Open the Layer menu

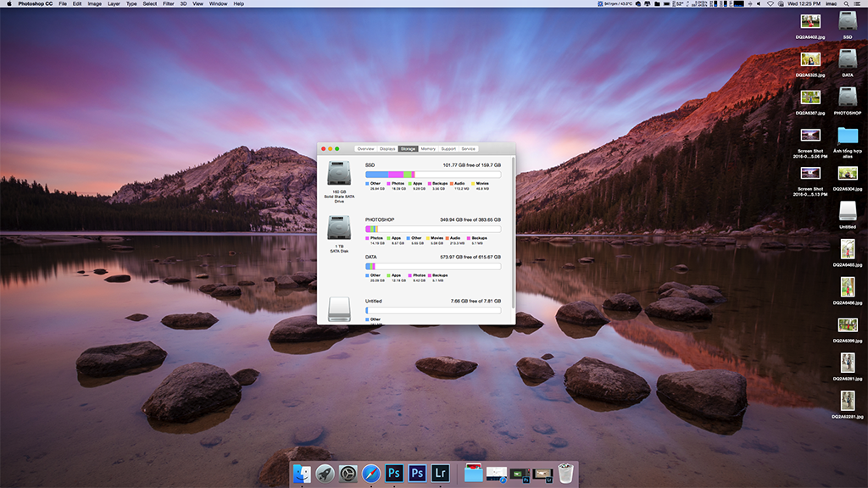[114, 4]
